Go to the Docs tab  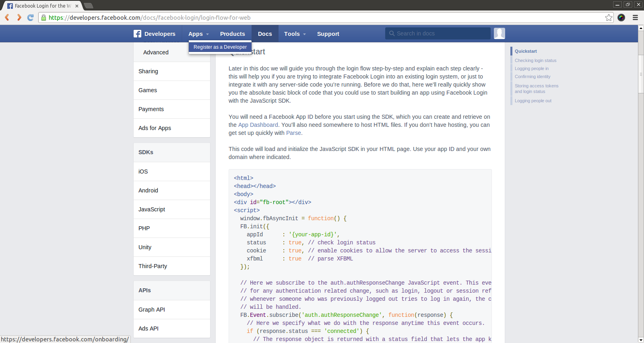coord(265,34)
